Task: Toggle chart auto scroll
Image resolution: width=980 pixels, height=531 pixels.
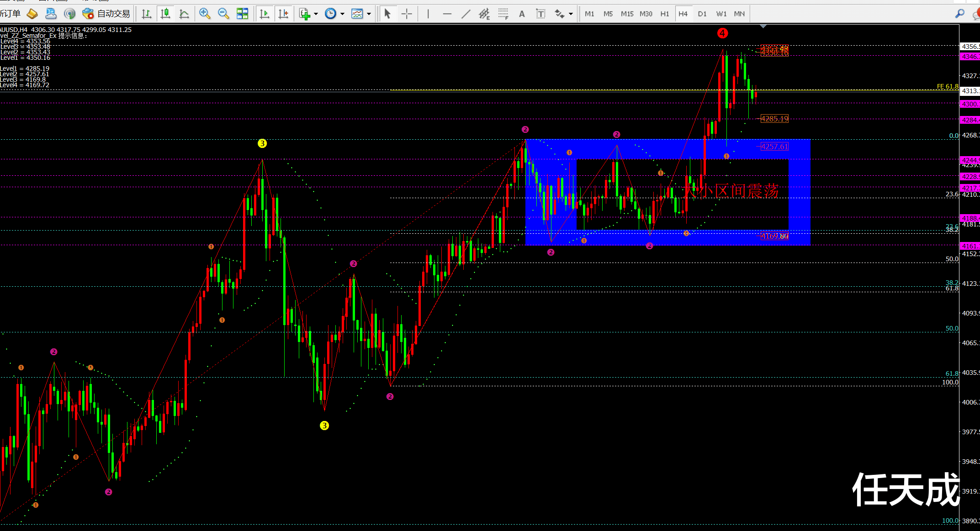Action: coord(264,14)
